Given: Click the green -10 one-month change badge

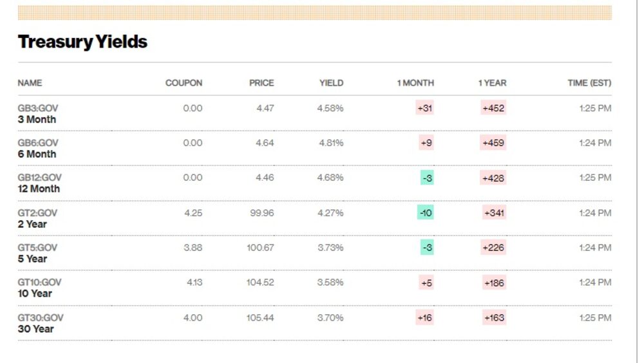Looking at the screenshot, I should [x=425, y=213].
